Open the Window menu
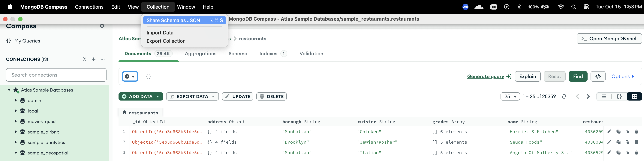Image resolution: width=644 pixels, height=161 pixels. (x=186, y=7)
